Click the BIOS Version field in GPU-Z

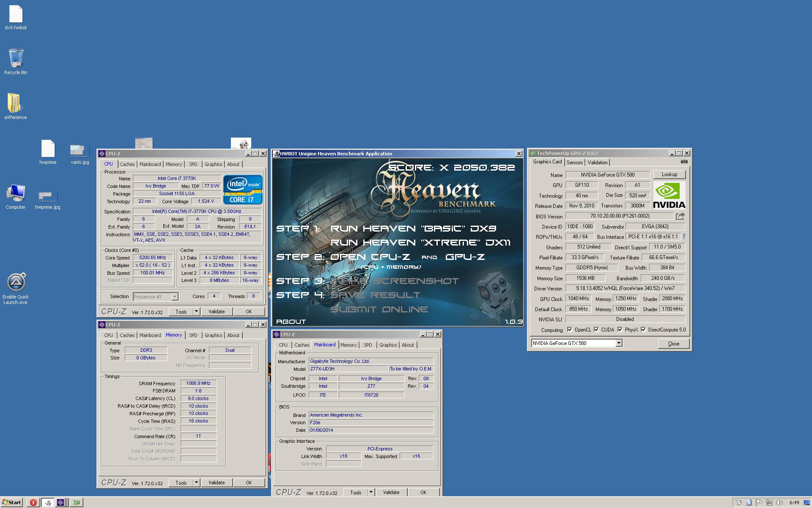(620, 216)
